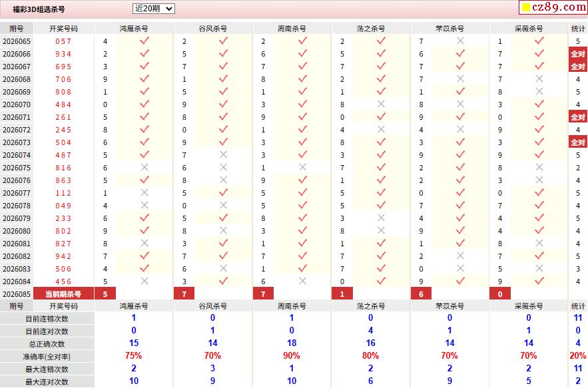588x388 pixels.
Task: Click the winning number 057 in row 2026065
Action: (x=63, y=41)
